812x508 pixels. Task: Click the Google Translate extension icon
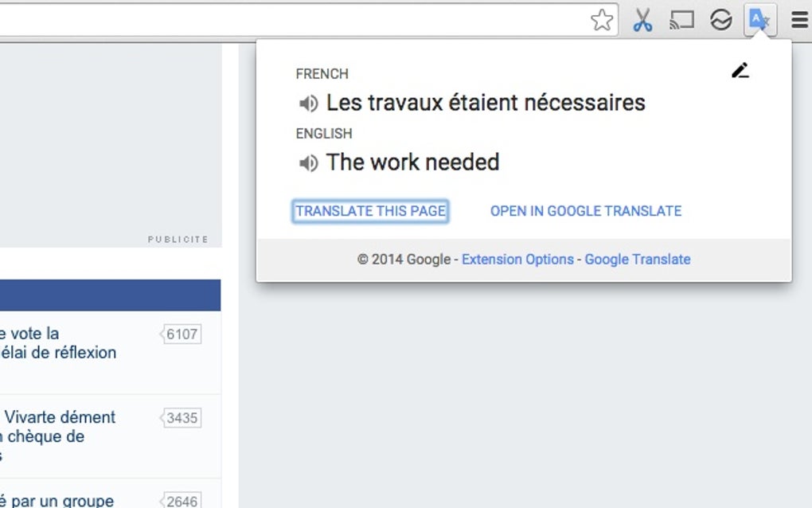pyautogui.click(x=758, y=19)
